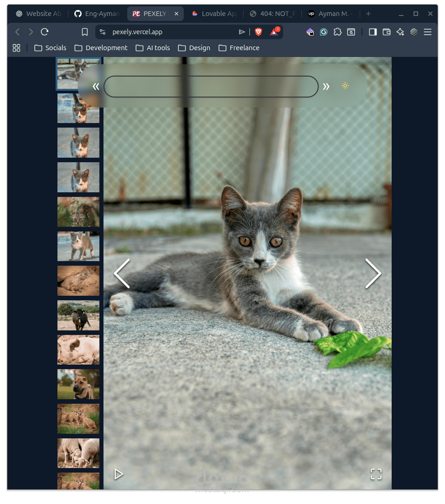Select the black cow thumbnail
Viewport: 445px width, 504px height.
click(x=78, y=316)
